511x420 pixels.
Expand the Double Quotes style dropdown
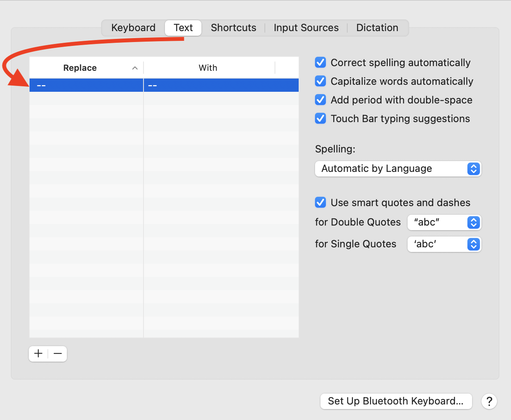444,222
